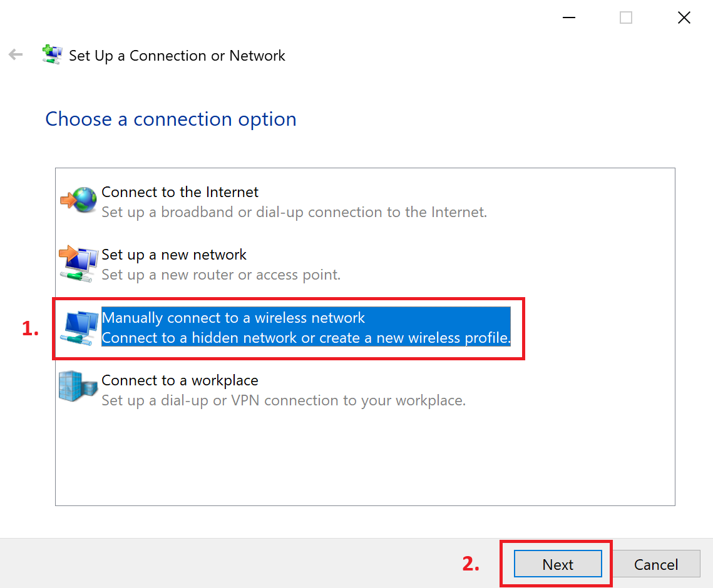The height and width of the screenshot is (588, 713).
Task: Open the Choose a connection option heading
Action: [170, 119]
